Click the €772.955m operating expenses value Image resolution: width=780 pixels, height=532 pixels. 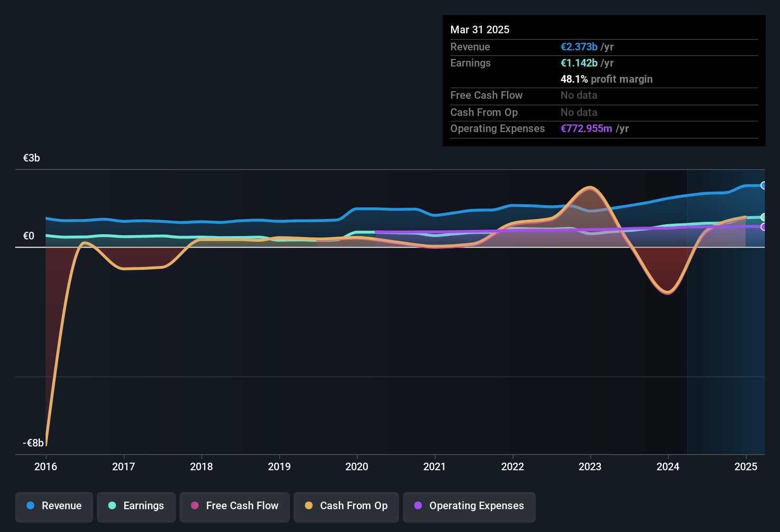[x=586, y=128]
